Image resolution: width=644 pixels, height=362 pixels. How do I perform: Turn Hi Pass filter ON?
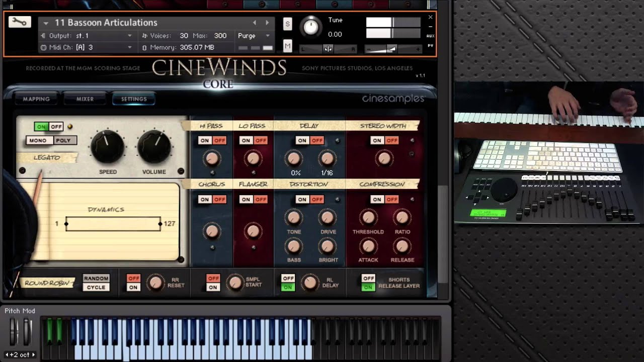(x=204, y=140)
